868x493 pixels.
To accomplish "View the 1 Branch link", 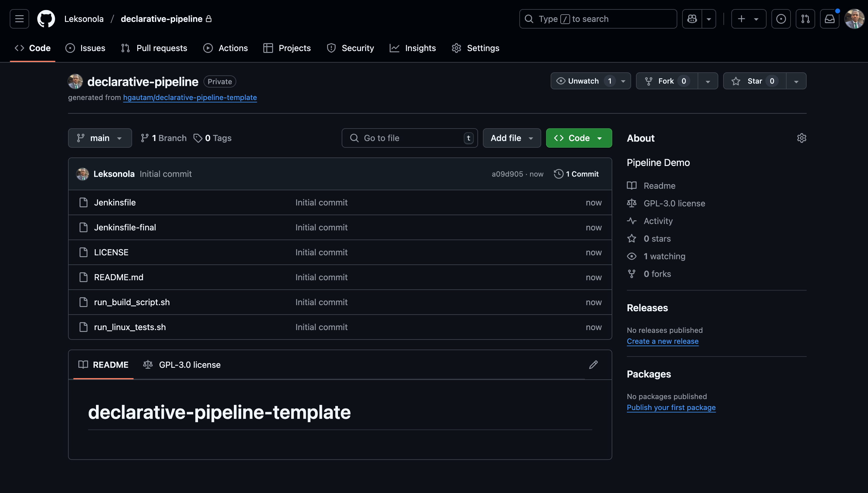I will point(163,138).
